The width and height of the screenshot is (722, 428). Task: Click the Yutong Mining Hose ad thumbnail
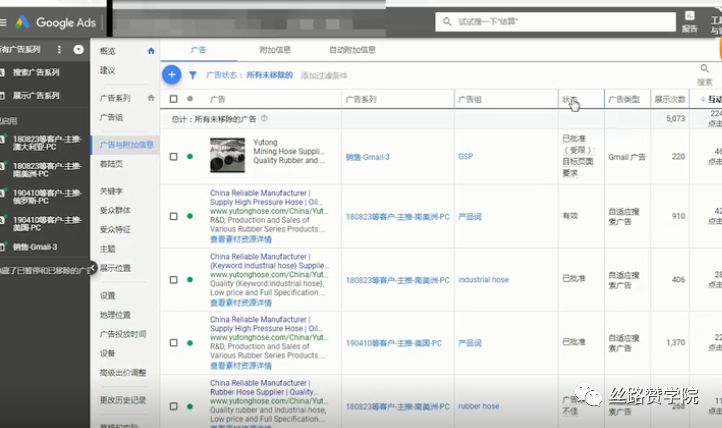227,155
